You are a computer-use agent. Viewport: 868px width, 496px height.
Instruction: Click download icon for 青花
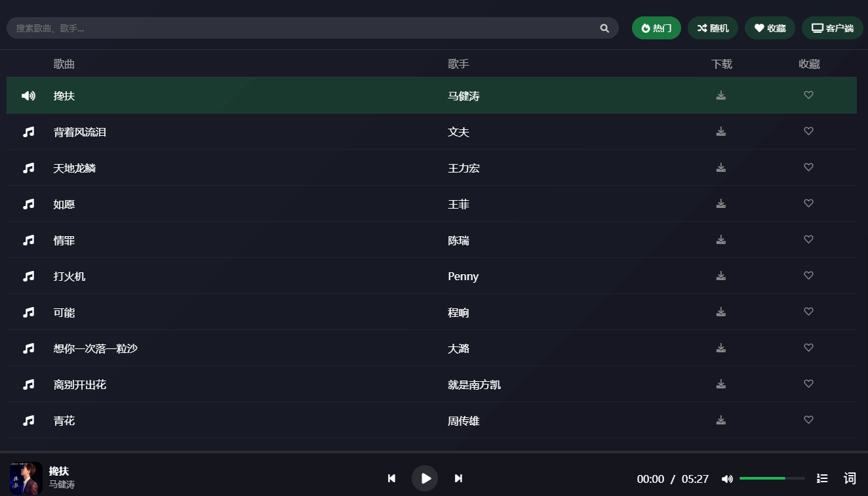721,420
